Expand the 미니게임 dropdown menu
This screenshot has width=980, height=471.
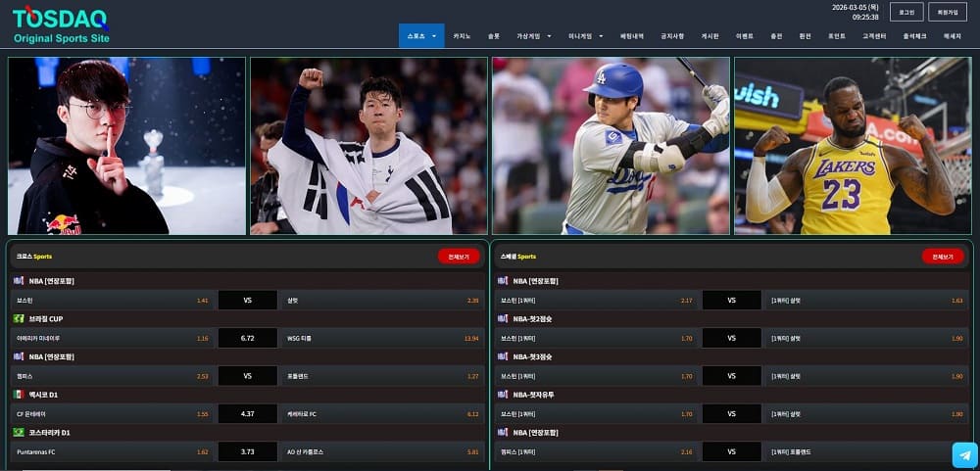click(x=586, y=36)
